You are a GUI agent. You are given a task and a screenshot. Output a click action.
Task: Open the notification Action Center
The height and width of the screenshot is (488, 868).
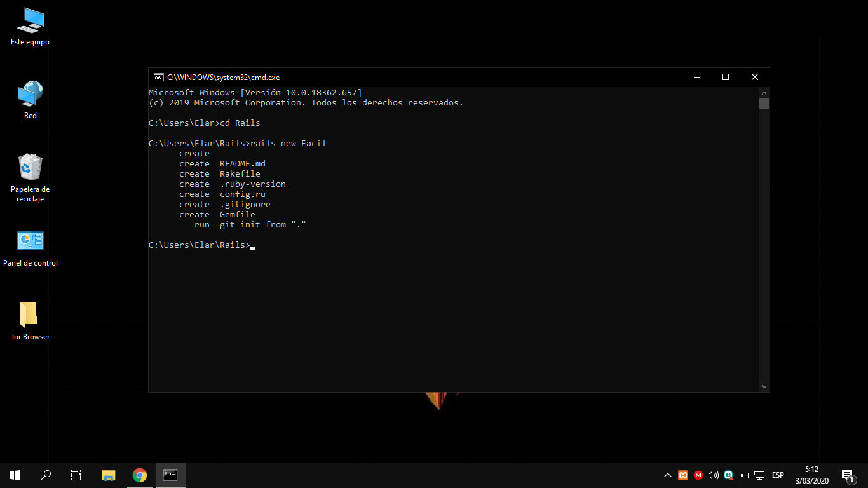tap(848, 475)
